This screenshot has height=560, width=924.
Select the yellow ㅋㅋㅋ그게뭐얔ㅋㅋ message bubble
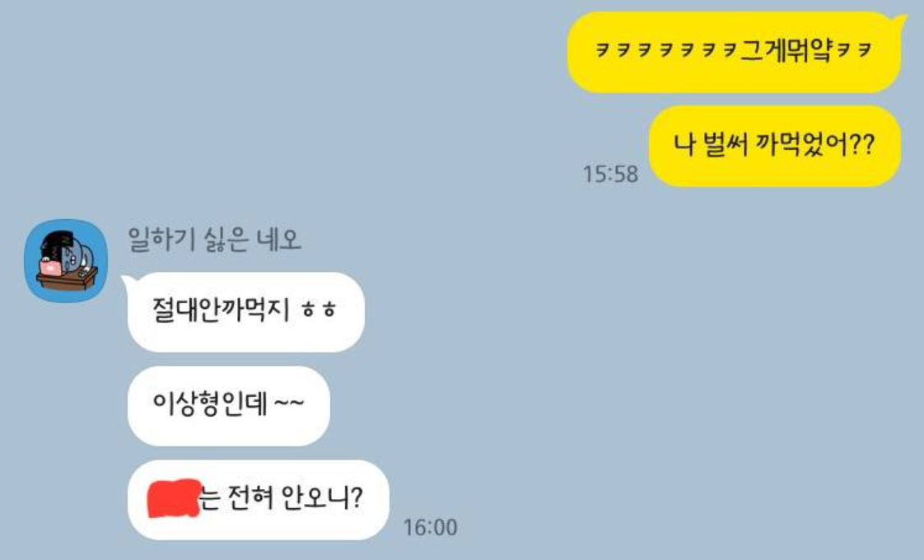tap(735, 52)
